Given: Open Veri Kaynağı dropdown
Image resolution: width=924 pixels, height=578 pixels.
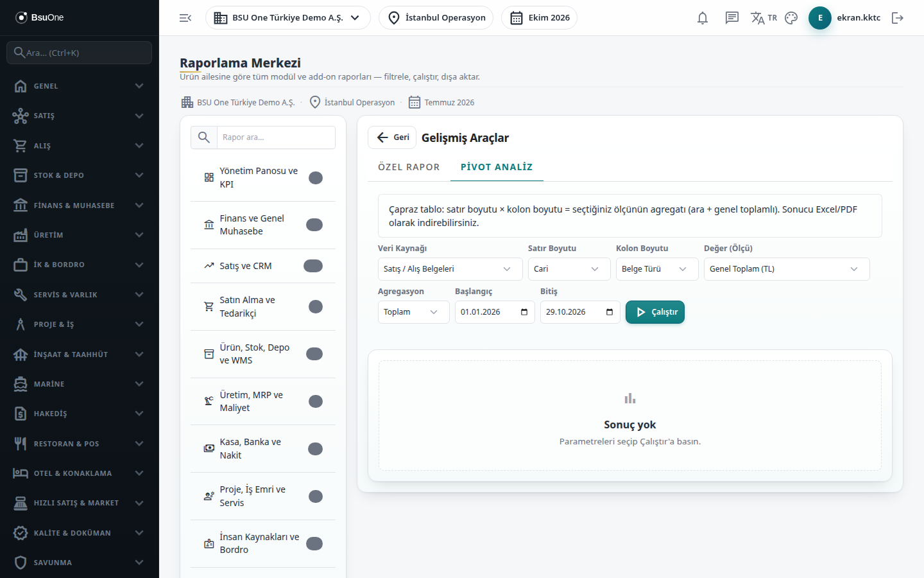Looking at the screenshot, I should [x=450, y=269].
